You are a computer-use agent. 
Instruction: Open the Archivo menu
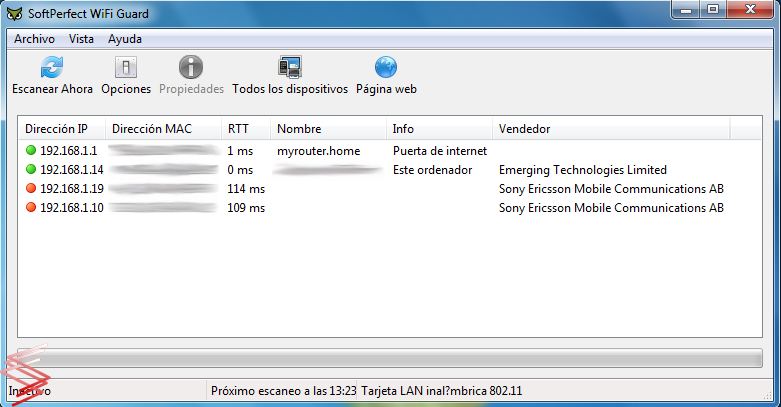click(x=34, y=39)
